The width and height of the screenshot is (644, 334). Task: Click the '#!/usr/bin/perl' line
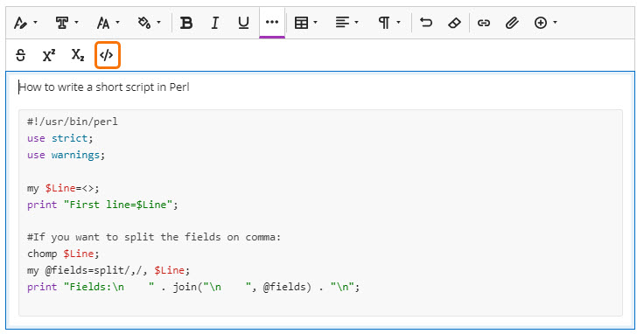click(73, 122)
